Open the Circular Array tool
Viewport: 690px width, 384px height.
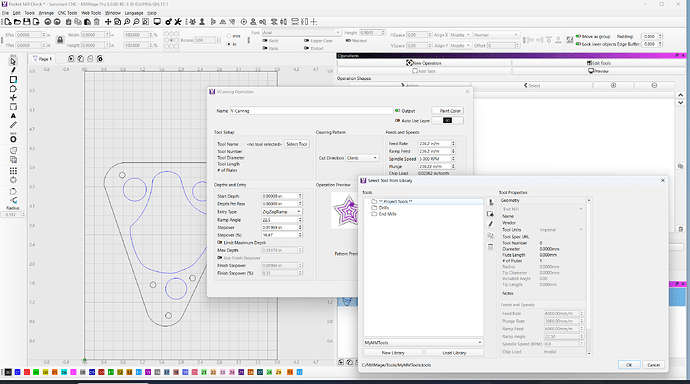(13, 180)
